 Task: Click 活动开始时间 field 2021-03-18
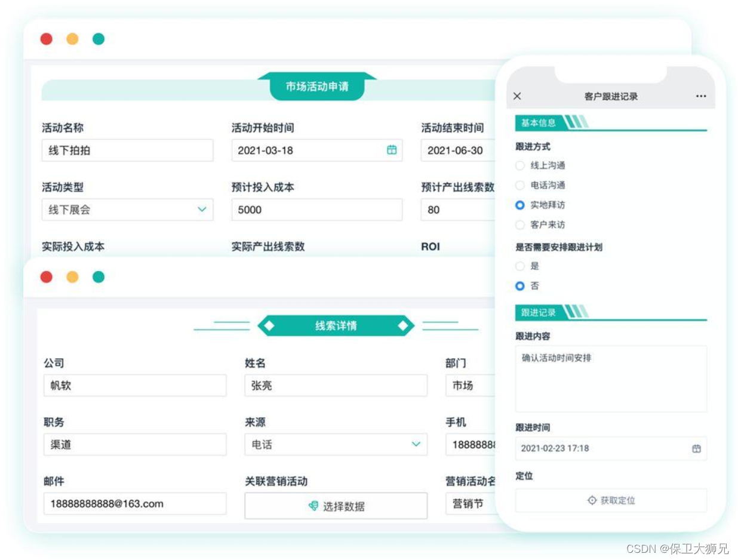point(317,150)
